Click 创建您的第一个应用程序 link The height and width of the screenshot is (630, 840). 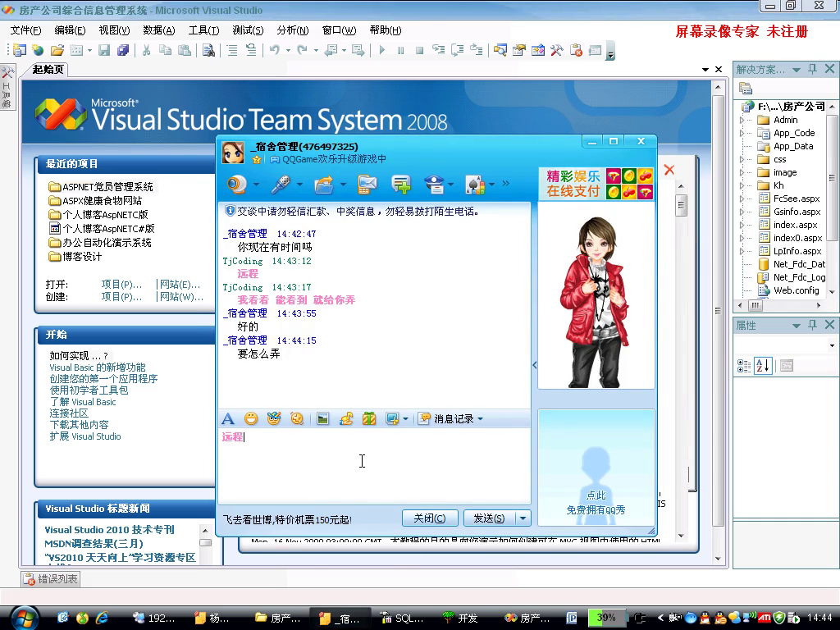tap(103, 379)
